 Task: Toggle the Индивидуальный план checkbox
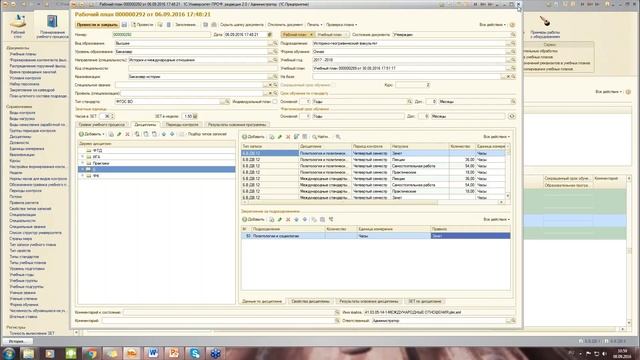pos(275,102)
